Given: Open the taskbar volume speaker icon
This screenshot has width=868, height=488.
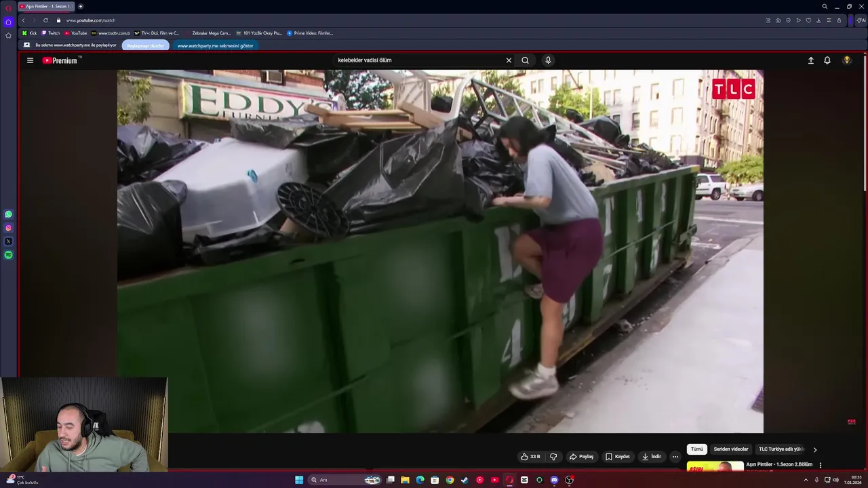Looking at the screenshot, I should pos(835,480).
